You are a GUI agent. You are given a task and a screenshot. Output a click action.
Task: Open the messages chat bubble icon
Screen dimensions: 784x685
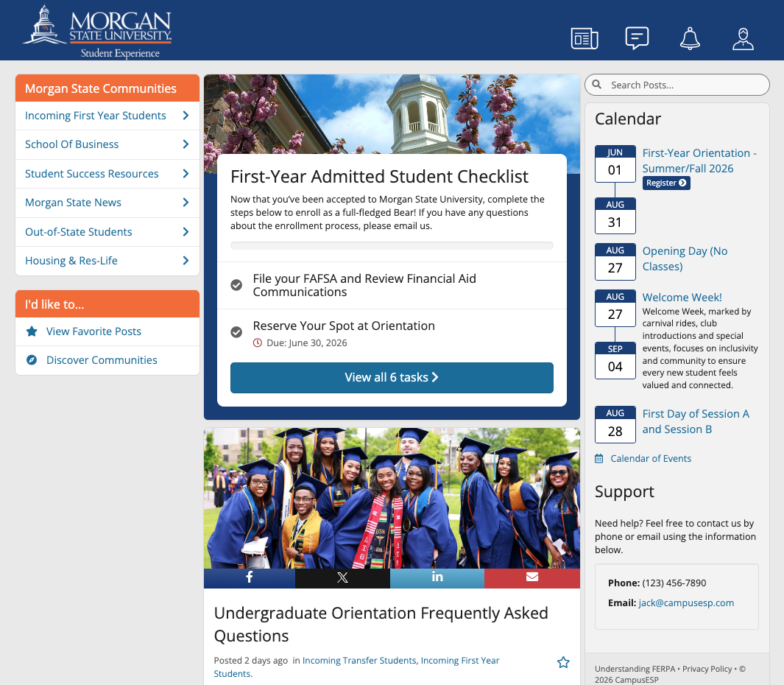pyautogui.click(x=637, y=38)
